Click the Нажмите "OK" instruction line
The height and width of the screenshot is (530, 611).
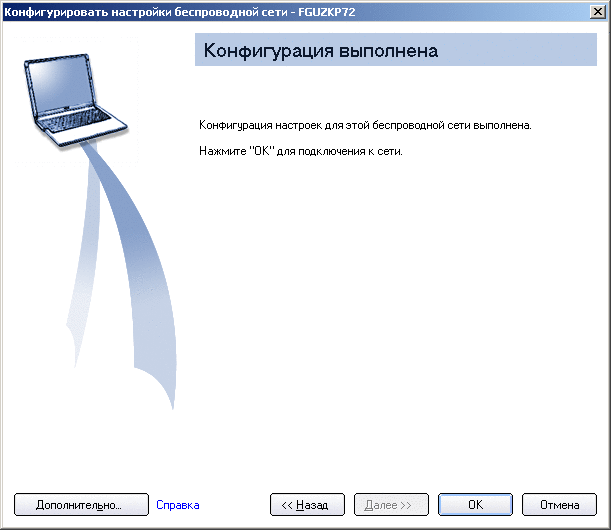pyautogui.click(x=300, y=150)
